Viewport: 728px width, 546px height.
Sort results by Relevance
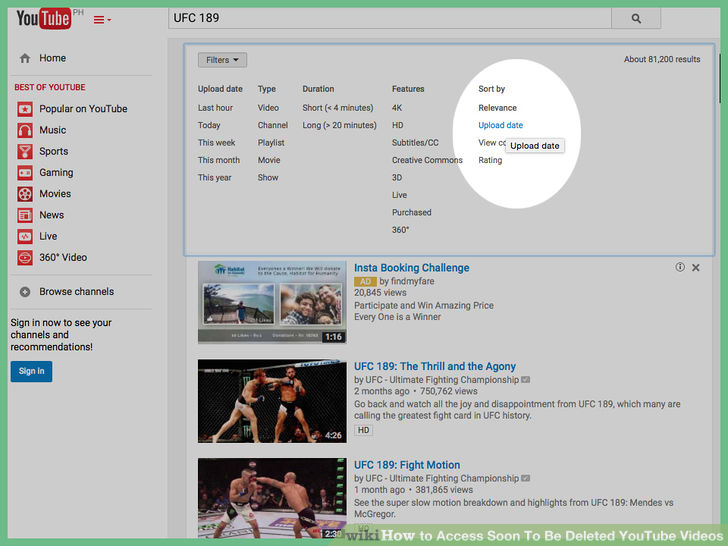point(497,108)
